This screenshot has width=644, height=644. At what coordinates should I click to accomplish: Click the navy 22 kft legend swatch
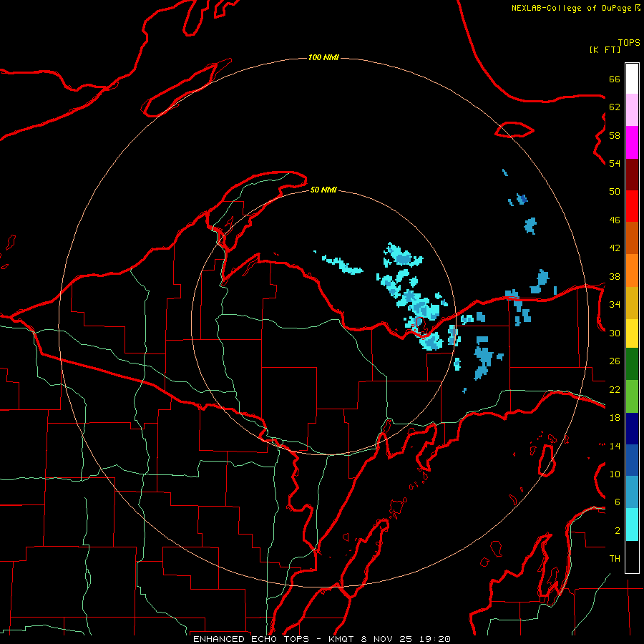point(632,429)
